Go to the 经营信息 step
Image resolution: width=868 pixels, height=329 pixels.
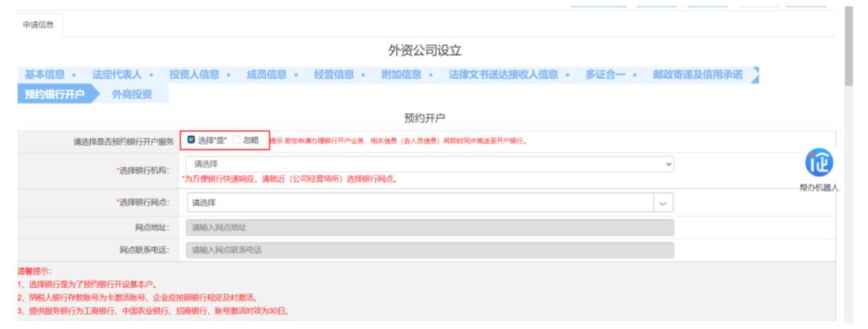(334, 75)
